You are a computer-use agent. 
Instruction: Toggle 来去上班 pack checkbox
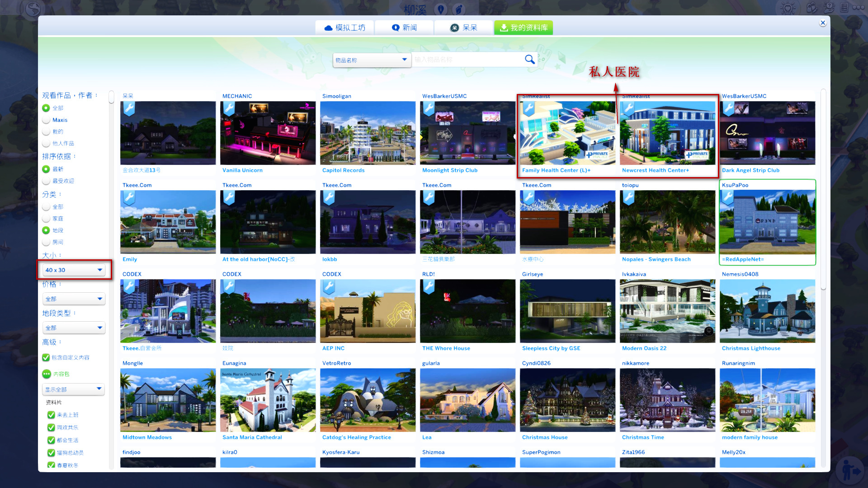tap(51, 415)
